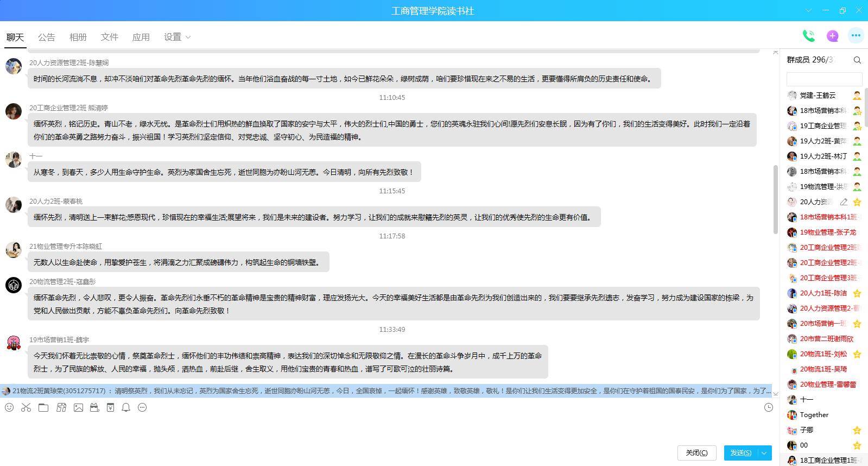Click the picture icon to send an image
Viewport: 868px width, 466px height.
(x=78, y=407)
